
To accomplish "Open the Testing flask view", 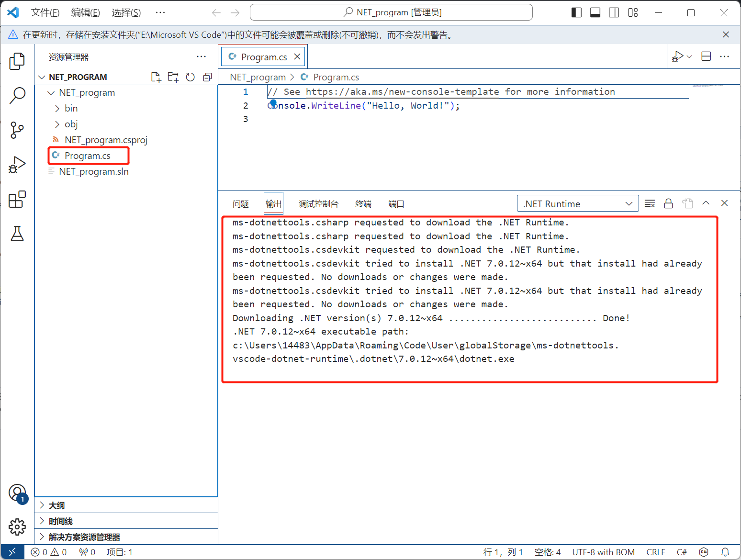I will pyautogui.click(x=17, y=234).
